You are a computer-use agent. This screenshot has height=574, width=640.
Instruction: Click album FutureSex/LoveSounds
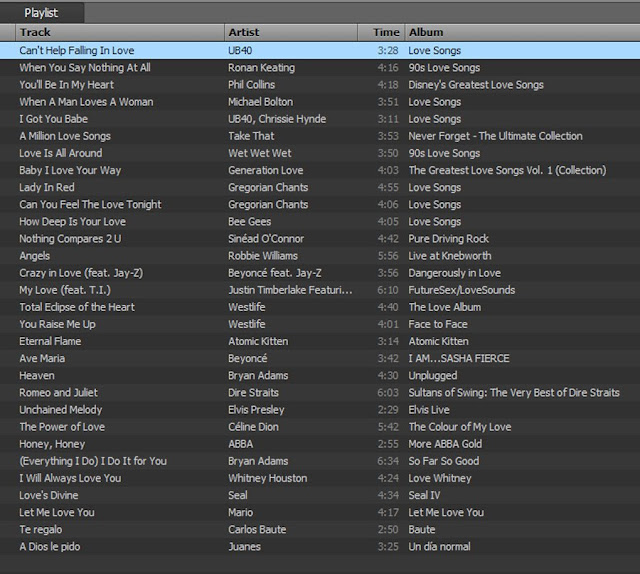click(x=462, y=290)
